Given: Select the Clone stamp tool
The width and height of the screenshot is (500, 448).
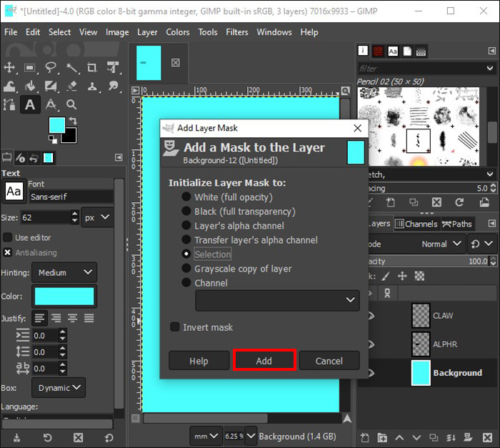Looking at the screenshot, I should (x=92, y=86).
